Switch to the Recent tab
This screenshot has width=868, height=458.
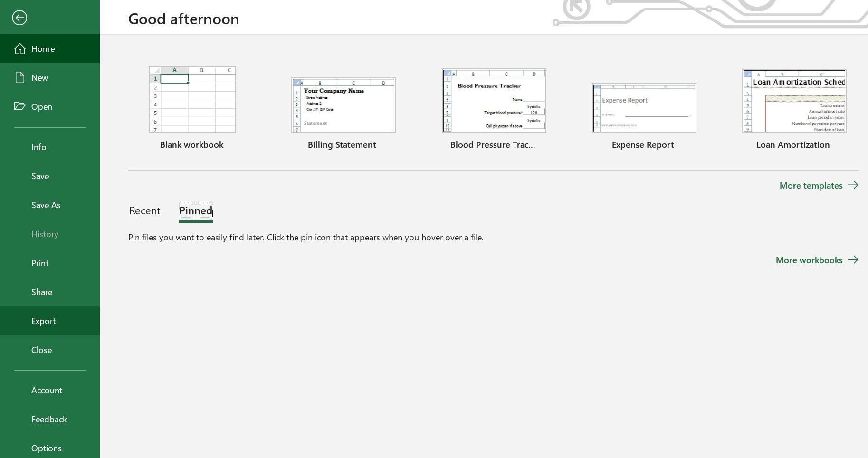pos(144,210)
